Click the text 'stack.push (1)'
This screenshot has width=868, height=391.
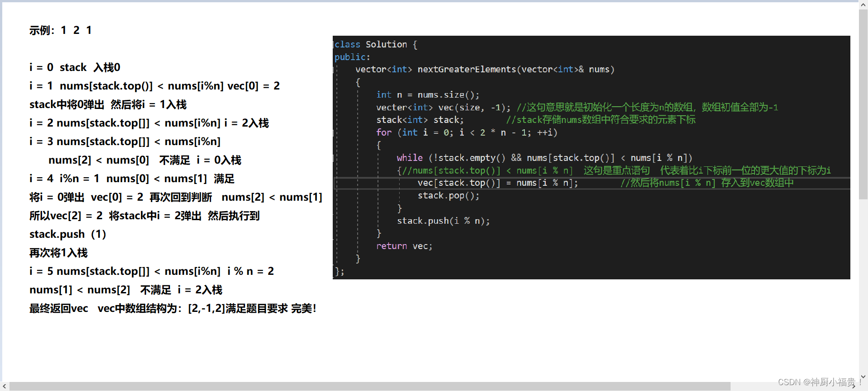point(68,234)
